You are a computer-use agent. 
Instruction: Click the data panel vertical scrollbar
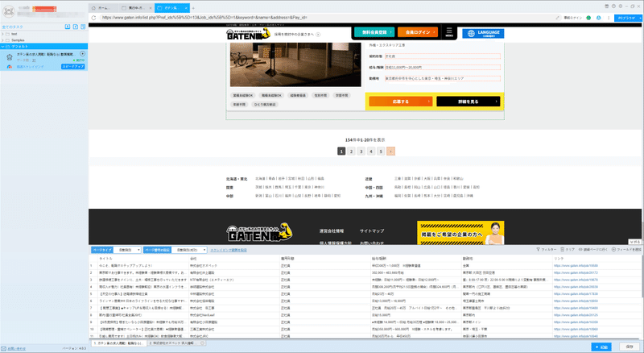642,276
